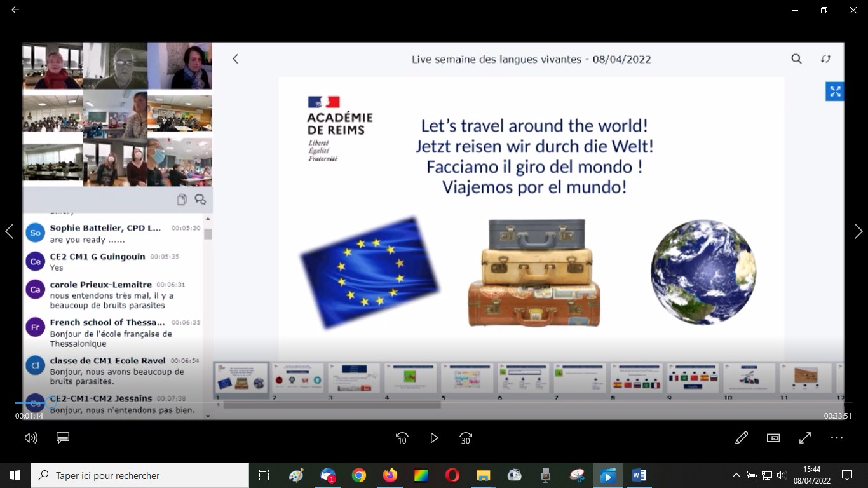Select slide thumbnail 2
The height and width of the screenshot is (488, 868).
(x=298, y=378)
